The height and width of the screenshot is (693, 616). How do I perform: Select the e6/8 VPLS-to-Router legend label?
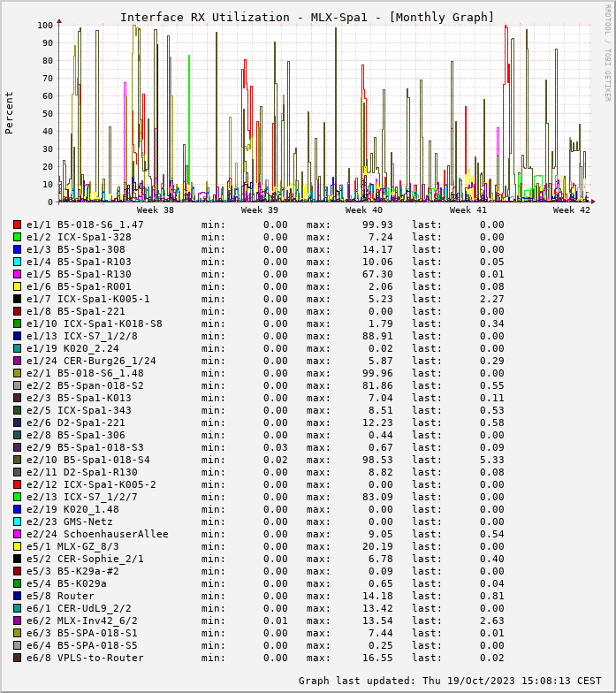(x=85, y=658)
